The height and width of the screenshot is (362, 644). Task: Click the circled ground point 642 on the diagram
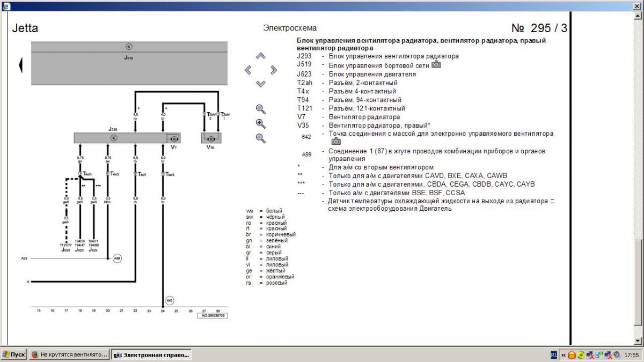(170, 300)
